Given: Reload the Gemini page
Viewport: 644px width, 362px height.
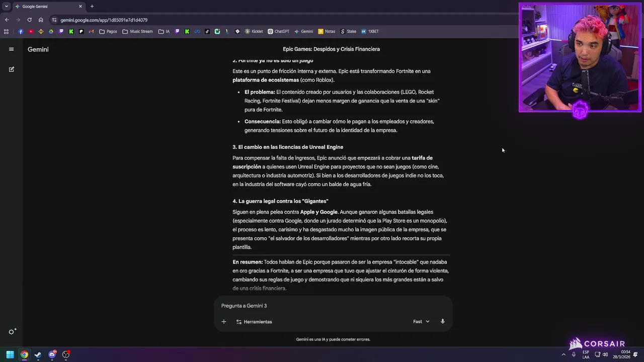Looking at the screenshot, I should (29, 20).
